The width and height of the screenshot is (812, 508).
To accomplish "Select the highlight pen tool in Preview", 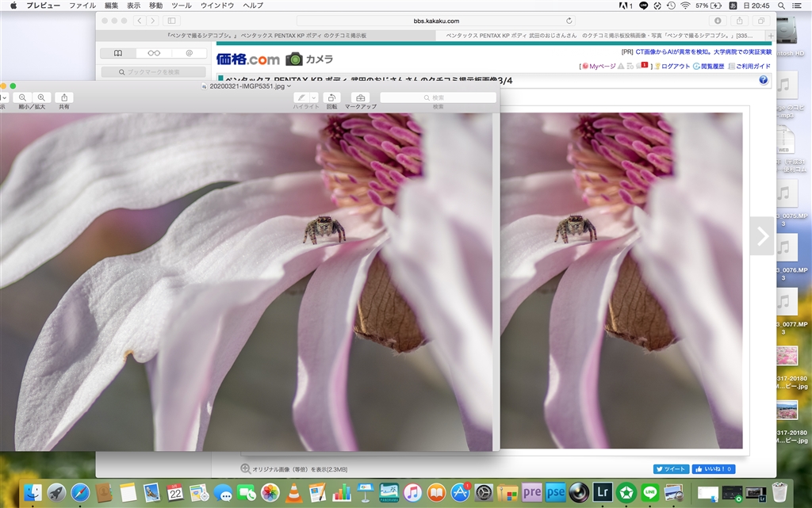I will (x=301, y=97).
